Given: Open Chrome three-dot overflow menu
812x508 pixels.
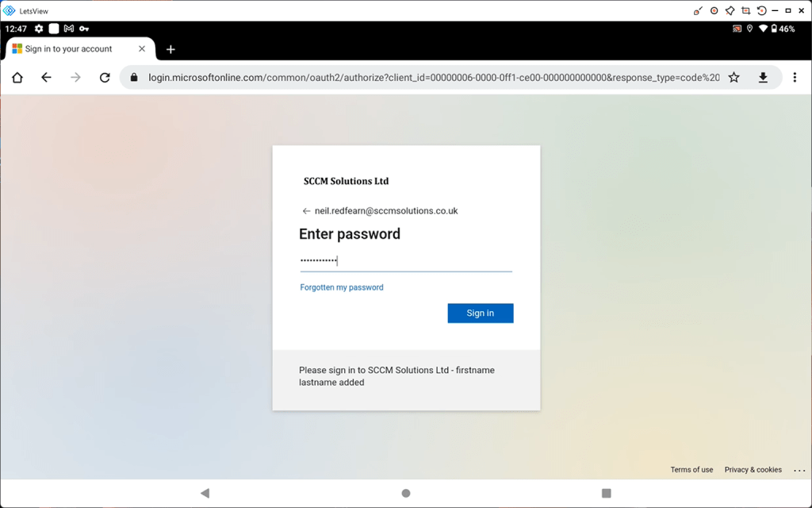Looking at the screenshot, I should (795, 78).
